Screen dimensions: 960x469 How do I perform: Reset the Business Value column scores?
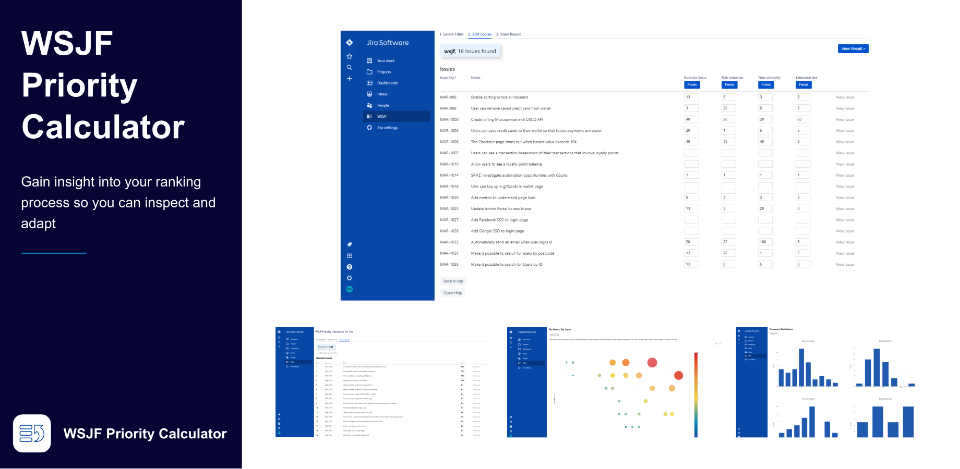click(691, 85)
